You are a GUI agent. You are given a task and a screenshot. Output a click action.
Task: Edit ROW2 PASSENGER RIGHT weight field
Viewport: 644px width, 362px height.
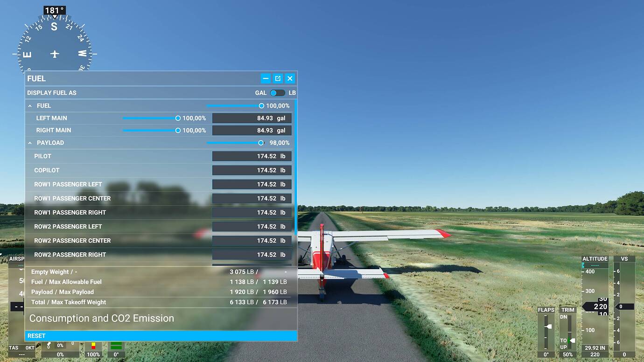(252, 255)
